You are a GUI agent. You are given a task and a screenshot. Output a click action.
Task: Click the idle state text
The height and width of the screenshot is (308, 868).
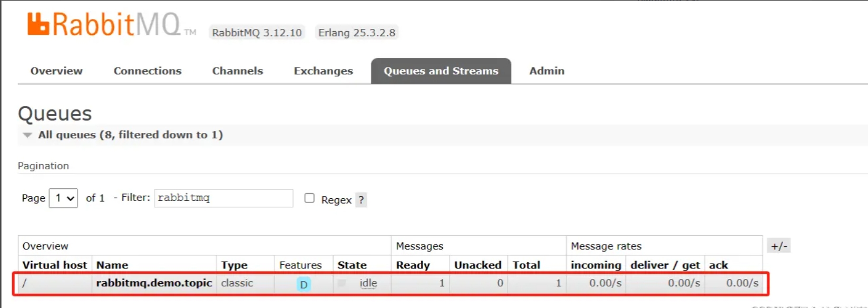368,283
